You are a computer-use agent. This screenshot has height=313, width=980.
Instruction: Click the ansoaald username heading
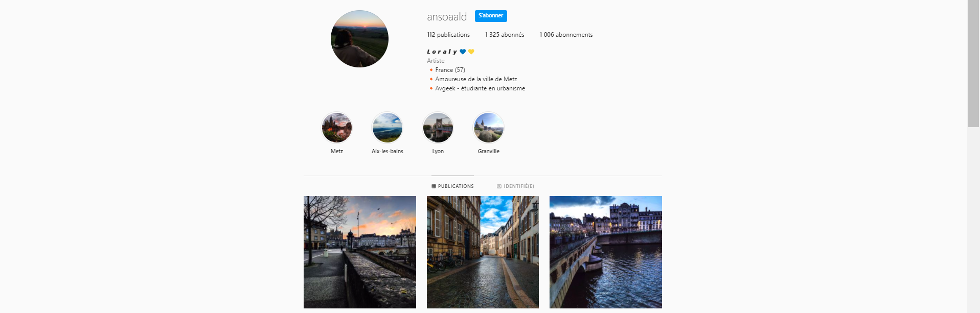pyautogui.click(x=447, y=17)
